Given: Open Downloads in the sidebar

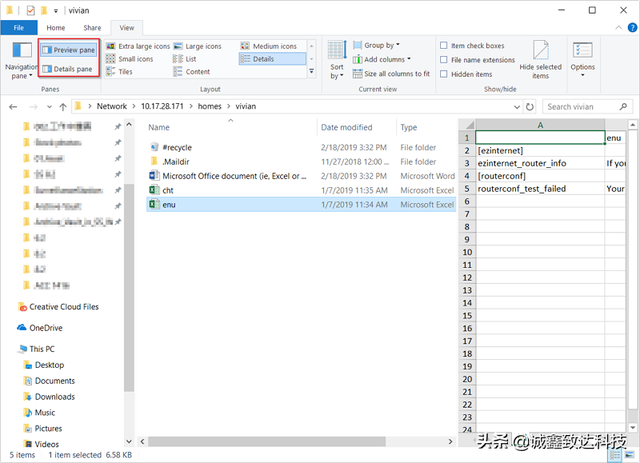Looking at the screenshot, I should click(49, 397).
